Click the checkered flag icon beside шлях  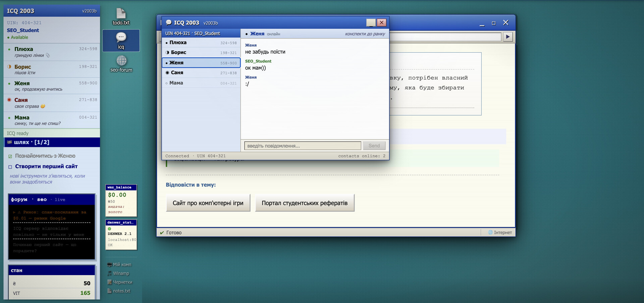click(x=9, y=142)
